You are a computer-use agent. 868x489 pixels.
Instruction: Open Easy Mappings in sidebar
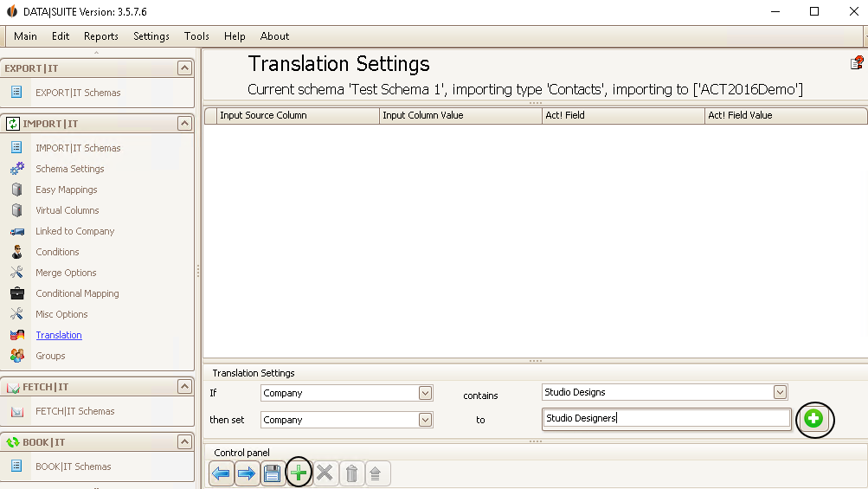click(67, 190)
